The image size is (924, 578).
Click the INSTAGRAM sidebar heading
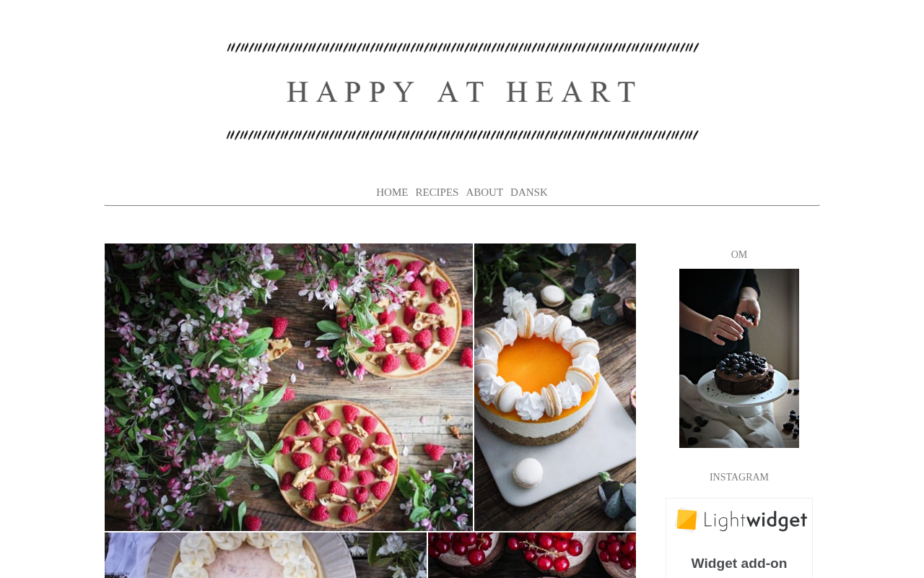coord(739,477)
